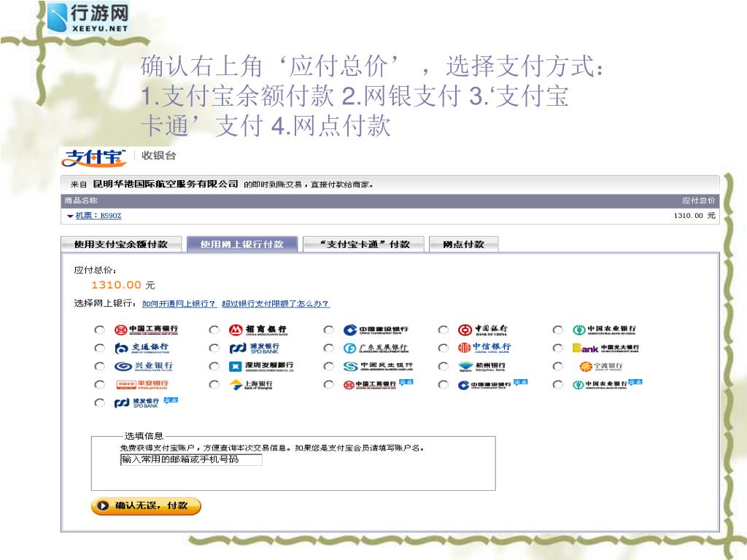Viewport: 747px width, 560px height.
Task: Choose the 中国民生银行 radio button
Action: coord(328,366)
